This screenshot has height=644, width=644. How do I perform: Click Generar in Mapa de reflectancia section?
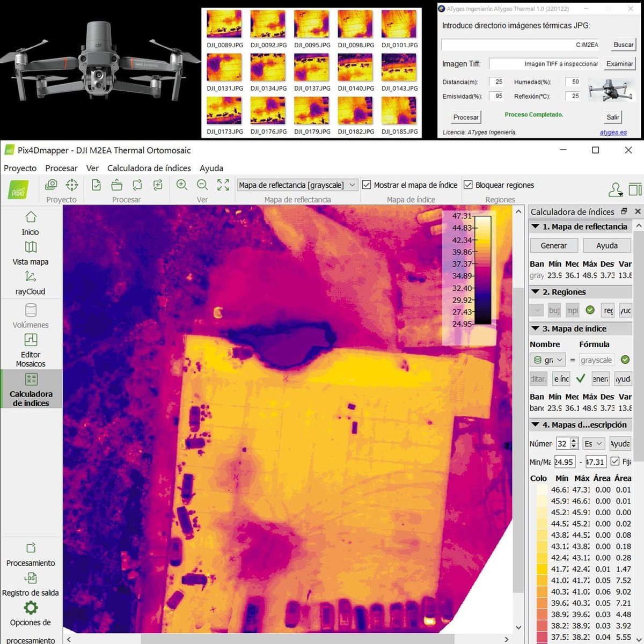click(554, 245)
